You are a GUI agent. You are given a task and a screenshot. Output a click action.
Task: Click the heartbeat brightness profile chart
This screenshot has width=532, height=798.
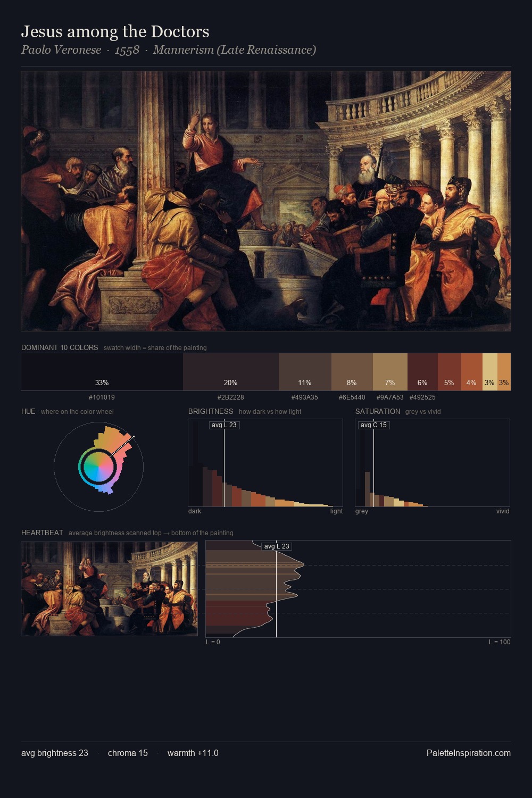pyautogui.click(x=358, y=589)
